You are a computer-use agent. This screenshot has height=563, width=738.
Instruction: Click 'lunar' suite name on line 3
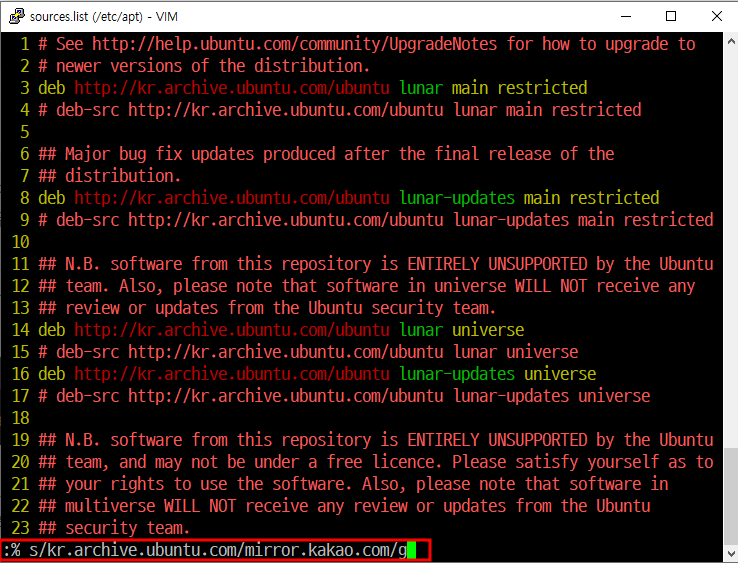point(421,88)
